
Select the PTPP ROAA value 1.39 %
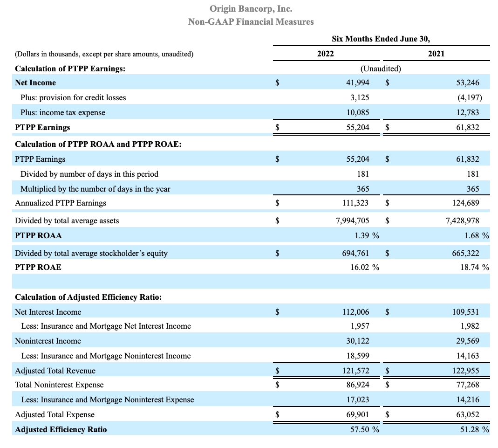coord(367,236)
